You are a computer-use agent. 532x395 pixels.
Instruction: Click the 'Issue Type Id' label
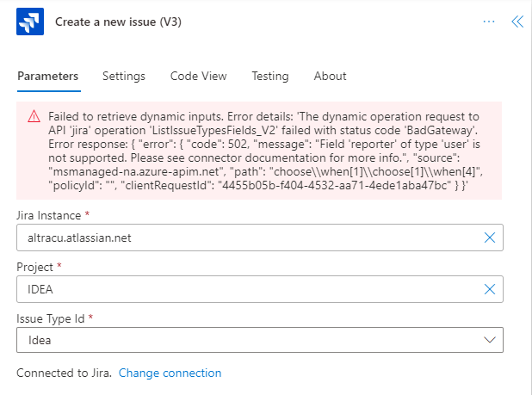(51, 318)
